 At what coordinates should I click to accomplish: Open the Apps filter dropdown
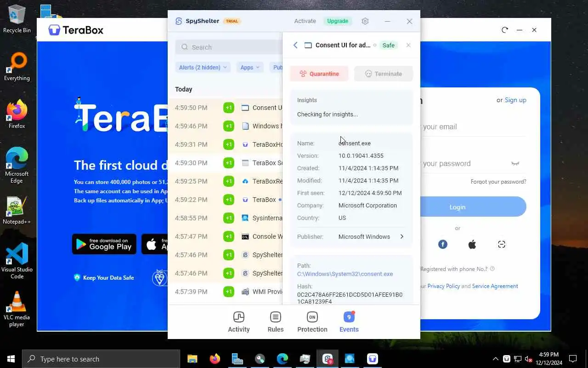(x=250, y=67)
